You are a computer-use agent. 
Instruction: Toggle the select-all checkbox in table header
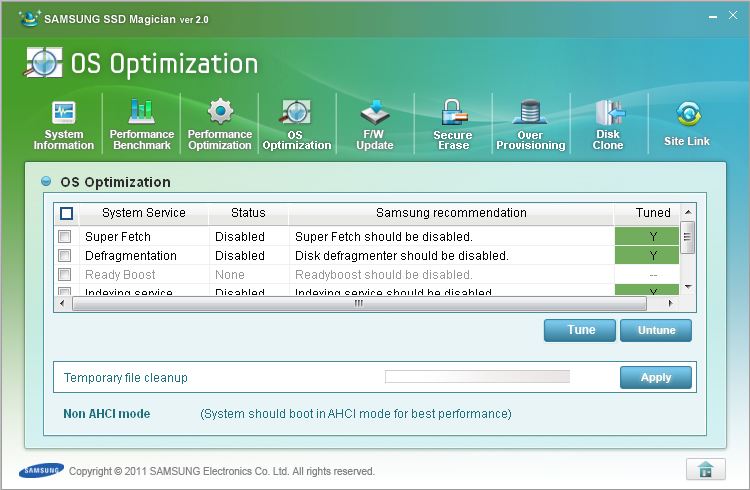[66, 213]
